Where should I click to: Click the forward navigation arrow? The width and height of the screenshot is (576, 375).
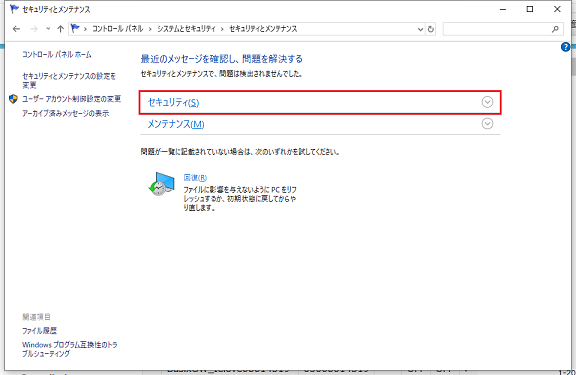pos(34,29)
